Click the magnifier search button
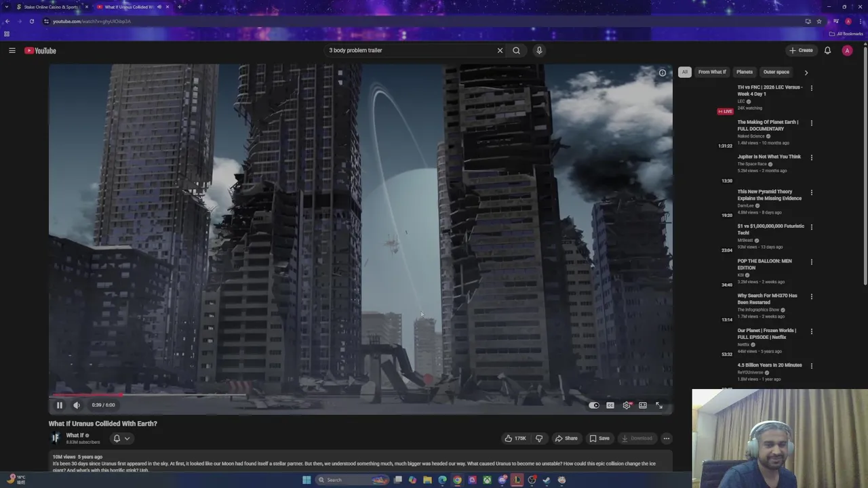 (x=516, y=50)
